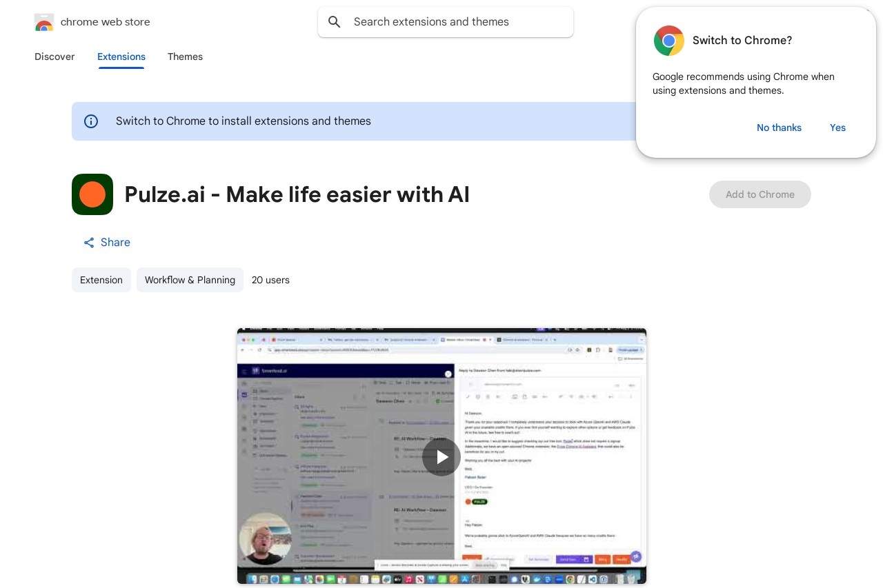The height and width of the screenshot is (588, 883).
Task: Click the "Switch to Chrome?" popup heading
Action: coord(742,41)
